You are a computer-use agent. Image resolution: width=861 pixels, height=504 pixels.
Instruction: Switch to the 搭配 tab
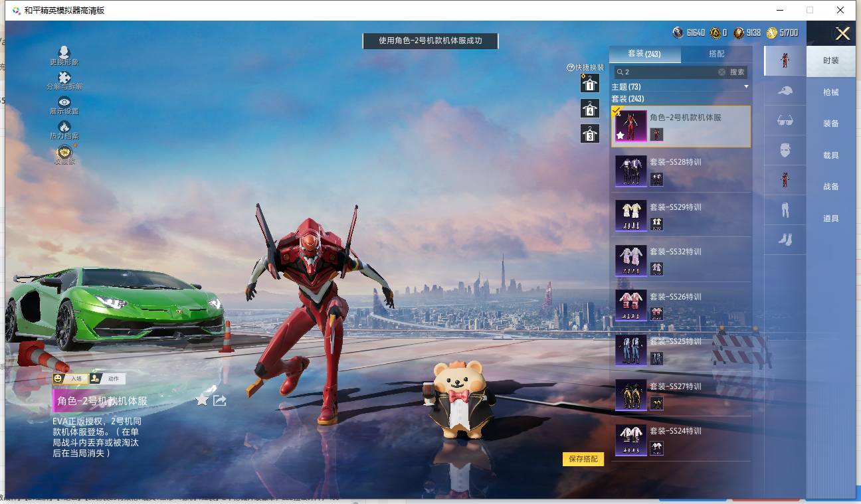tap(717, 54)
